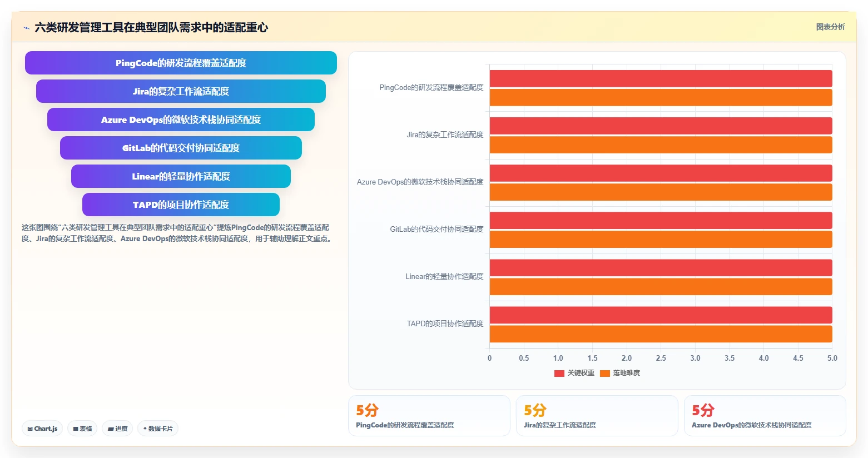Click the chart axis label TAPD的项目协作适配度
Image resolution: width=868 pixels, height=458 pixels.
pos(445,323)
